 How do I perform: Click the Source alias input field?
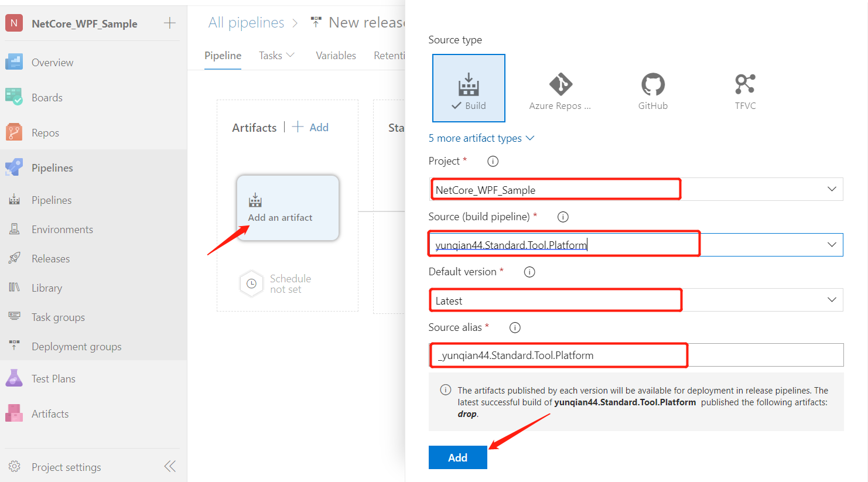click(x=636, y=355)
